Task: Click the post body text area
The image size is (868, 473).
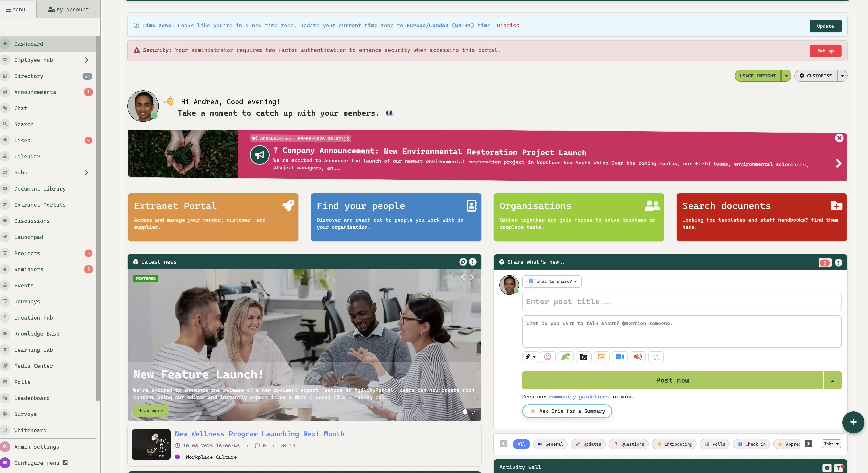Action: tap(682, 331)
